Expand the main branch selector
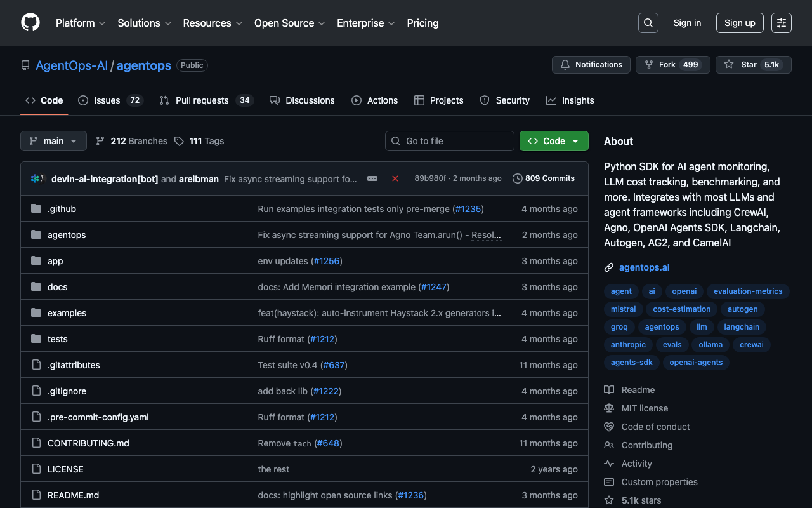812x508 pixels. tap(53, 141)
